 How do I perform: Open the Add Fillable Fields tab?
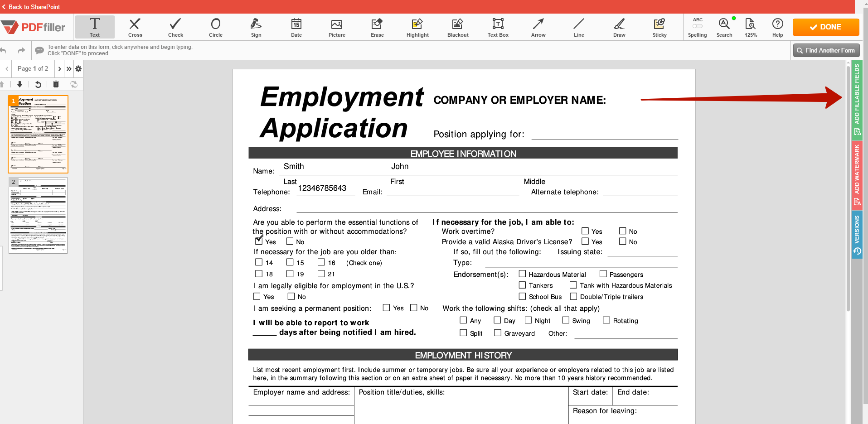click(x=857, y=100)
